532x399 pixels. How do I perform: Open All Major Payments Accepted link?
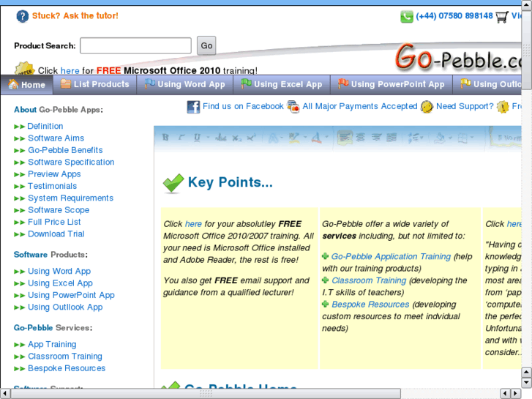[359, 106]
